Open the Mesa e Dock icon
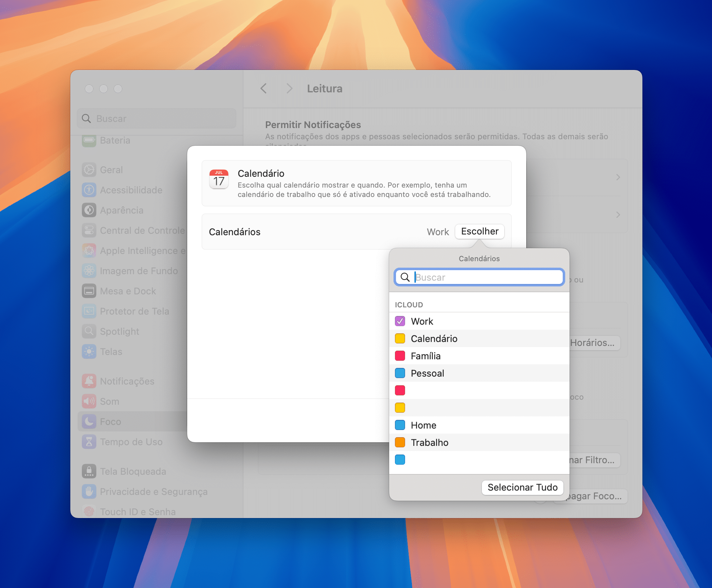Image resolution: width=712 pixels, height=588 pixels. tap(89, 291)
